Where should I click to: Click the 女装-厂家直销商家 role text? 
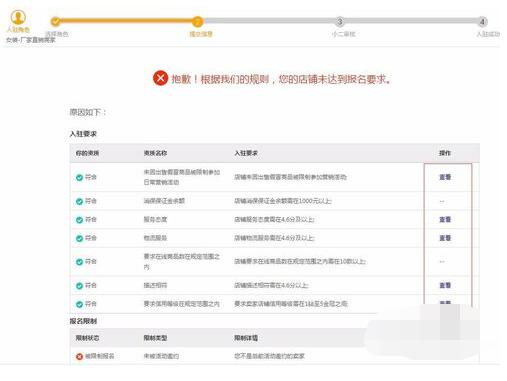pos(31,40)
